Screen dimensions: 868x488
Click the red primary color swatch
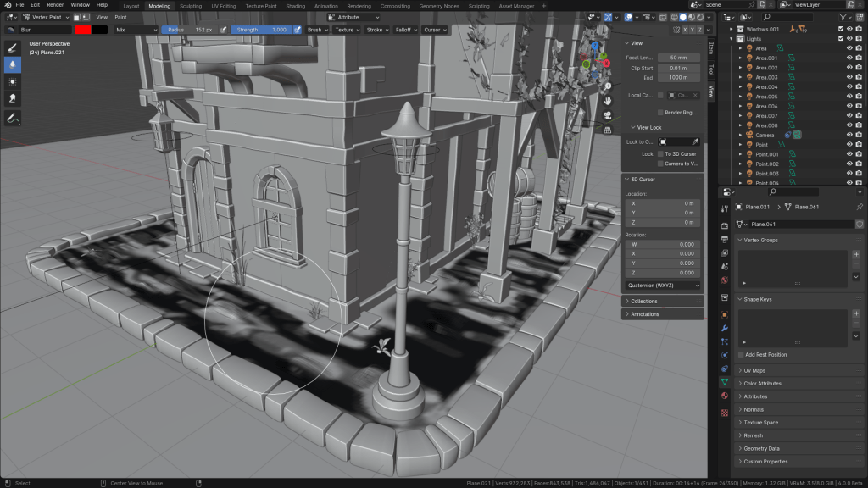point(83,30)
